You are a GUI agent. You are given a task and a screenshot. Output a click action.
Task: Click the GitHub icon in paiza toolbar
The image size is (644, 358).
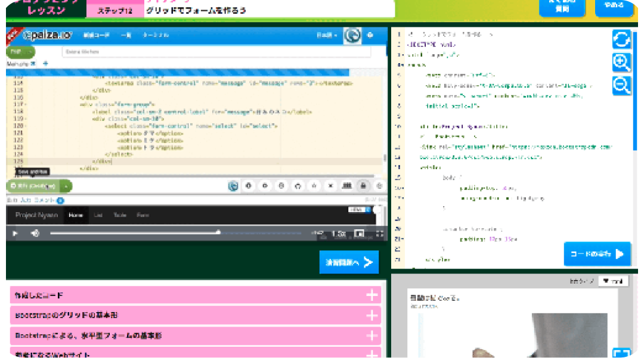tap(298, 186)
